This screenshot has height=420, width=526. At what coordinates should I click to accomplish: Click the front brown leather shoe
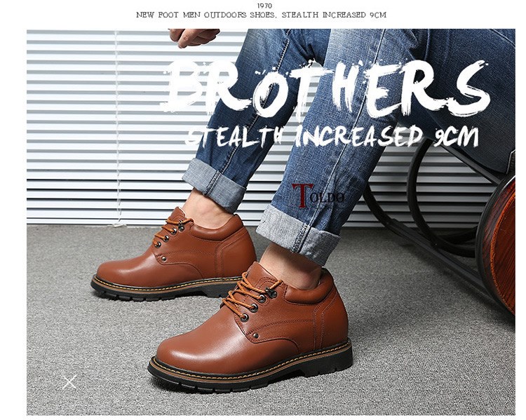click(250, 327)
